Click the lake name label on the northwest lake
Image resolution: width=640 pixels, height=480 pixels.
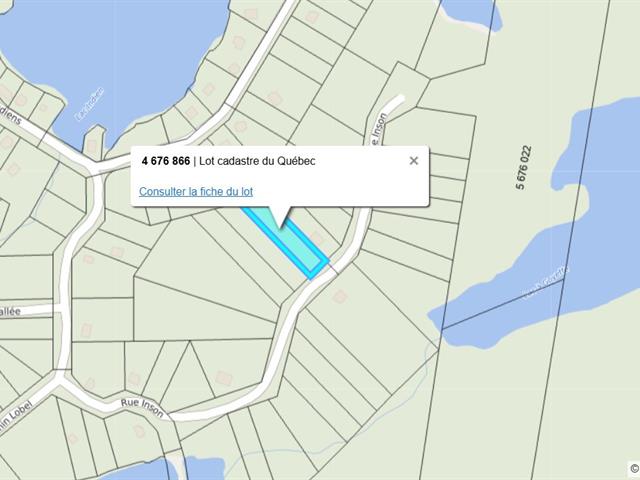pyautogui.click(x=89, y=104)
